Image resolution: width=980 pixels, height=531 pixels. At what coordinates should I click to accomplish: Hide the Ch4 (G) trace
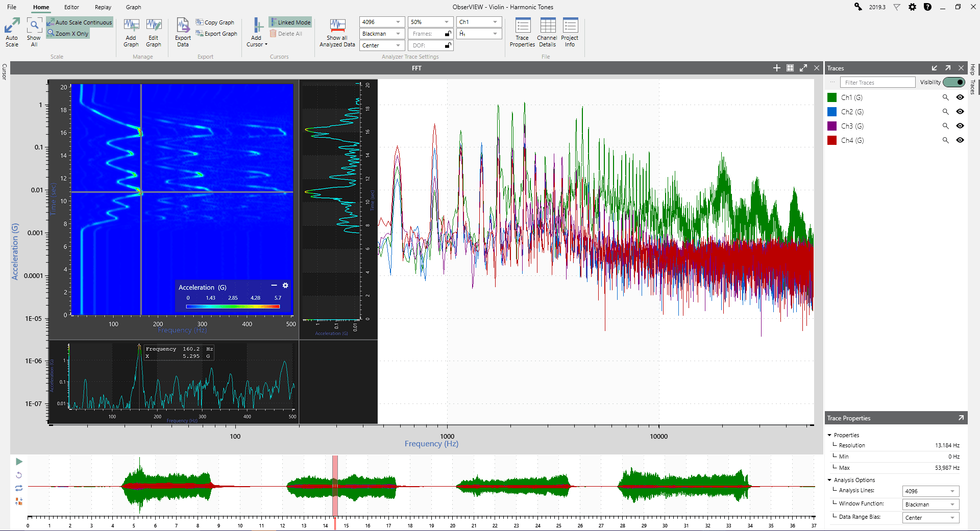960,140
